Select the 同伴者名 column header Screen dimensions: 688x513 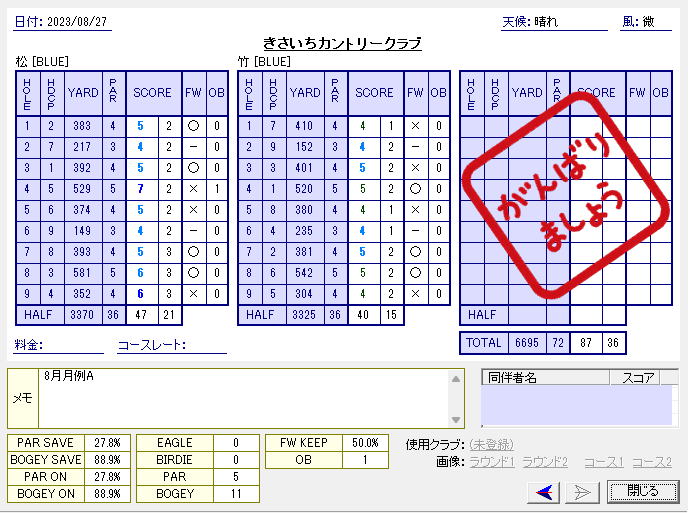point(545,377)
